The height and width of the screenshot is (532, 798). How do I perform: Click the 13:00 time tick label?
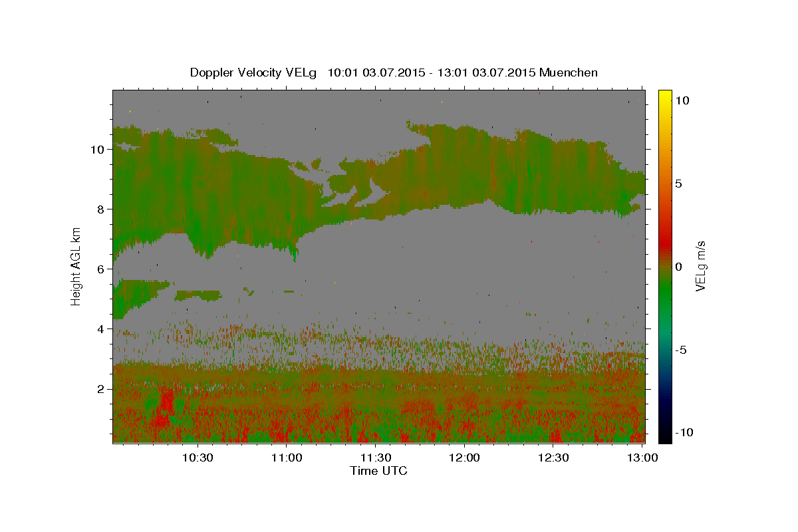tap(642, 458)
